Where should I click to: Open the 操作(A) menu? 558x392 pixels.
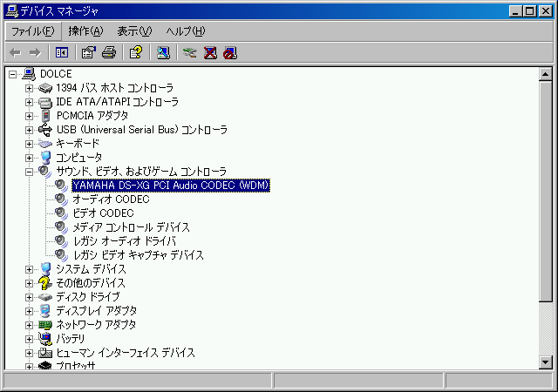click(x=85, y=31)
